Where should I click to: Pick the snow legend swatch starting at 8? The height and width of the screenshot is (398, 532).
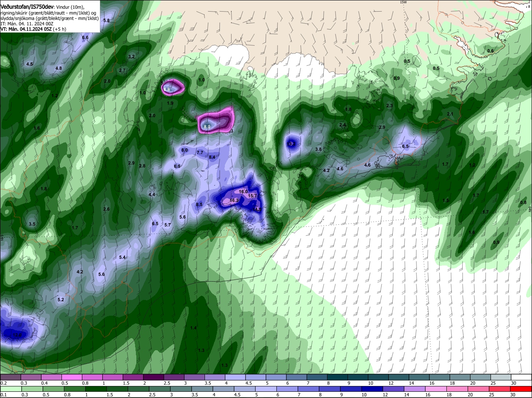click(337, 377)
